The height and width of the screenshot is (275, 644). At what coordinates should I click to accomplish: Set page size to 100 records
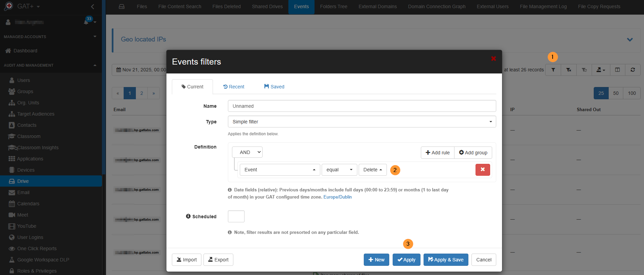[x=631, y=93]
